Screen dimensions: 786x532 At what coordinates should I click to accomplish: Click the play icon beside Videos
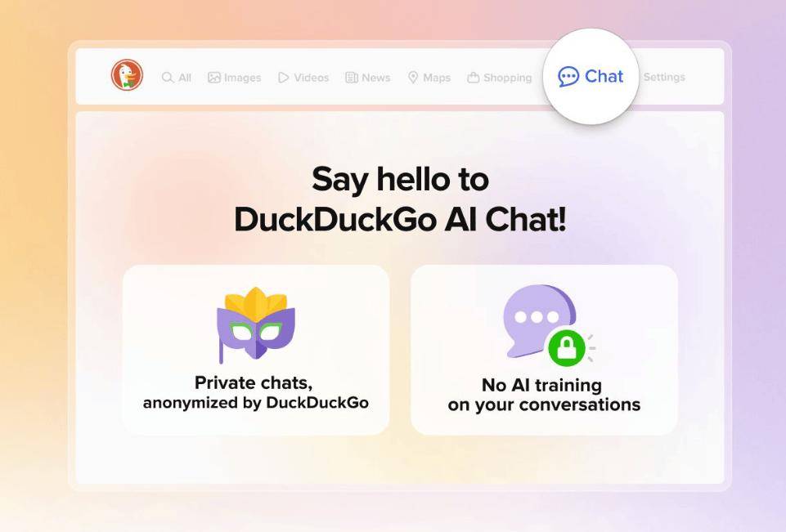(283, 77)
